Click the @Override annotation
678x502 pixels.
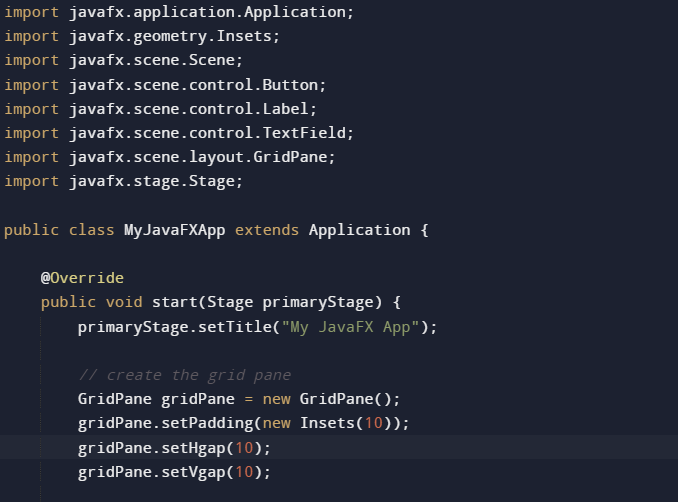82,278
